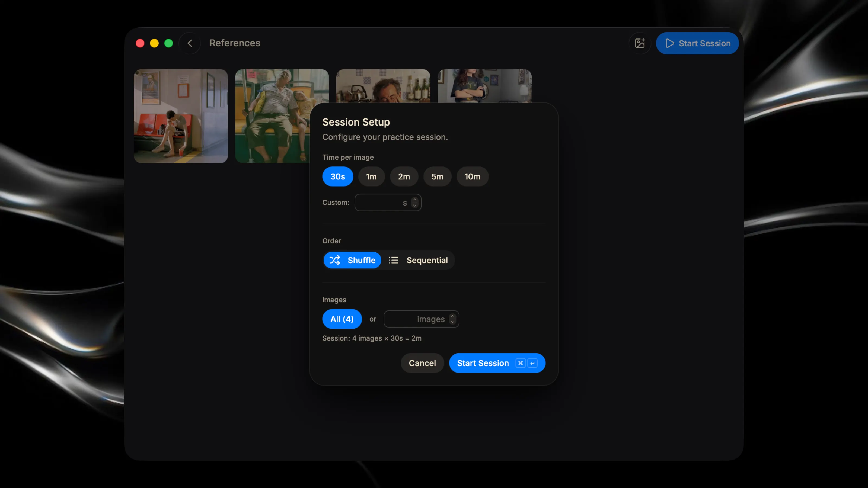Image resolution: width=868 pixels, height=488 pixels.
Task: Choose the 2m time per image option
Action: click(404, 176)
